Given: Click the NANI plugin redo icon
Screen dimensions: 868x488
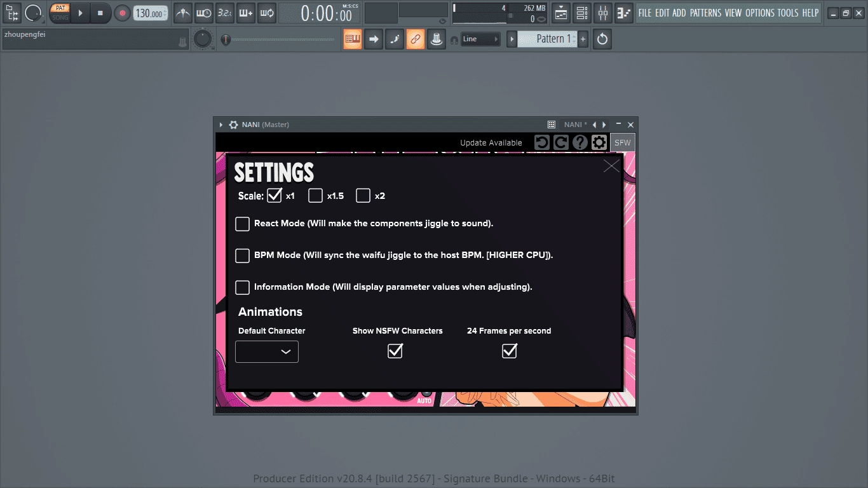Looking at the screenshot, I should [560, 142].
